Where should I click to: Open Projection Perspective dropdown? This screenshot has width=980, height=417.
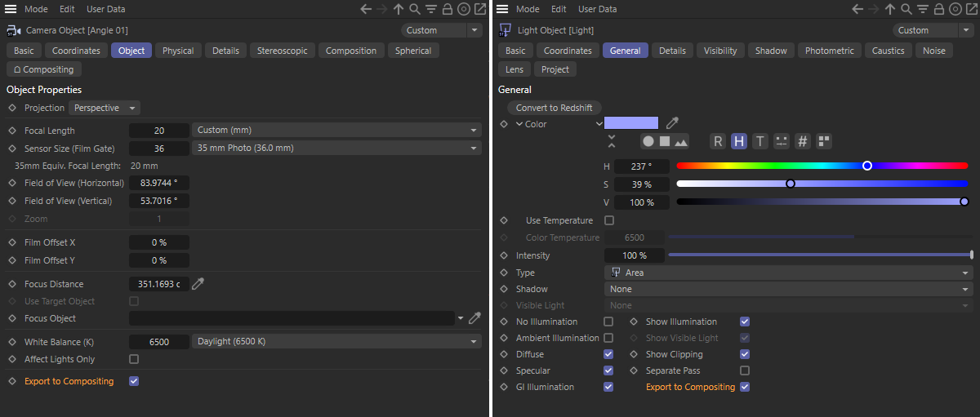click(x=105, y=108)
